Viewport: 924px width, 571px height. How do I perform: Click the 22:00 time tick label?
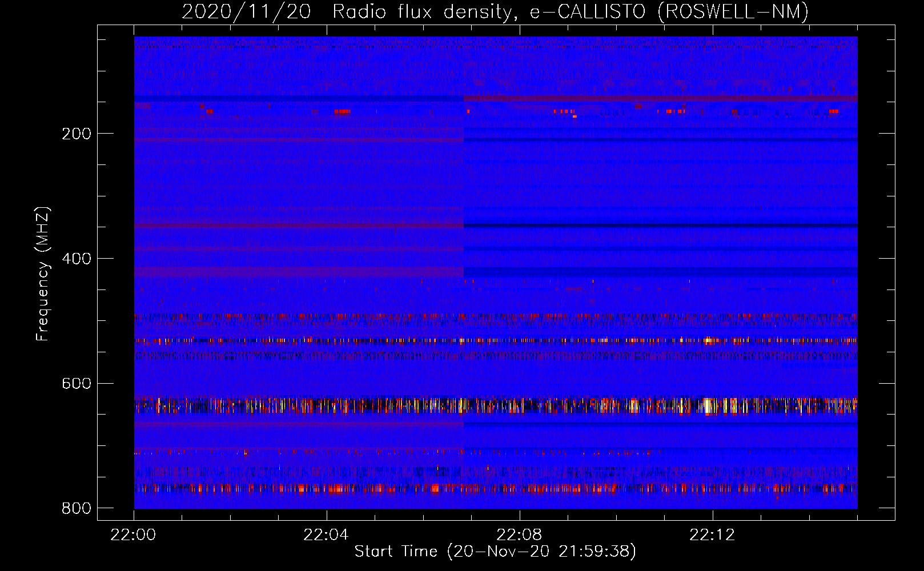coord(134,535)
